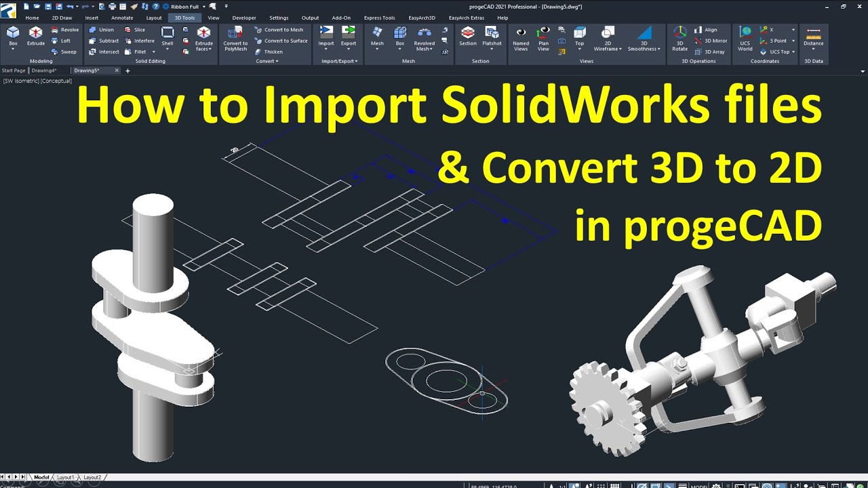Click the Revolved Mesh tool
The image size is (868, 488).
425,39
